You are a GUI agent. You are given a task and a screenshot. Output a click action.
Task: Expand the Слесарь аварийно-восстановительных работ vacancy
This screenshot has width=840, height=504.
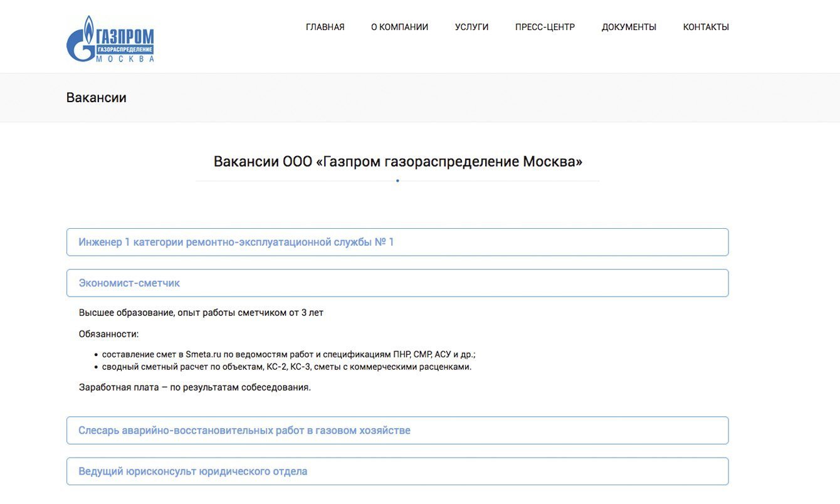pos(397,431)
